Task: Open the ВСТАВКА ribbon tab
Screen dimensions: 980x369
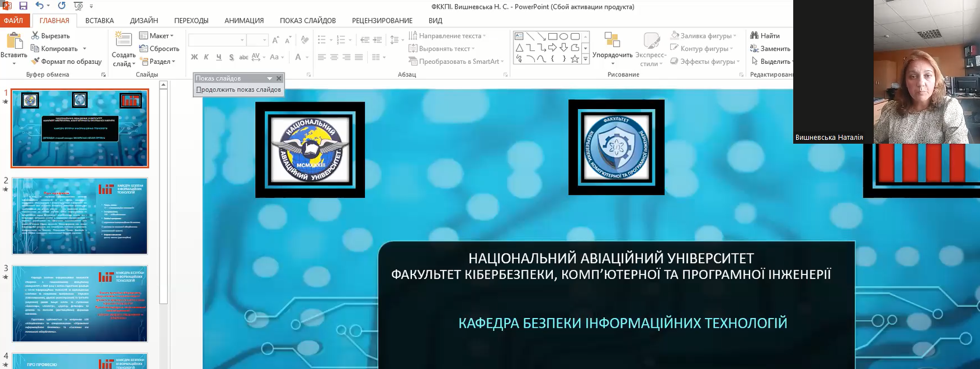Action: tap(99, 20)
